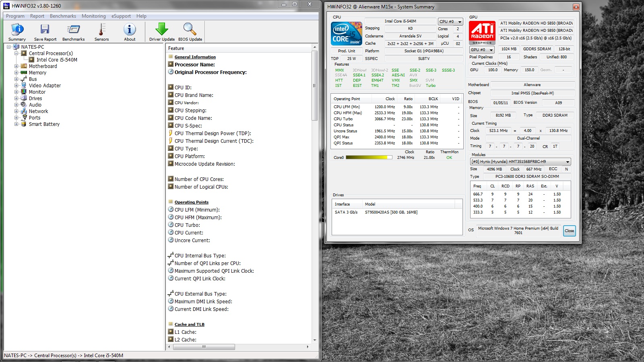Click the Drives tree icon

point(24,98)
